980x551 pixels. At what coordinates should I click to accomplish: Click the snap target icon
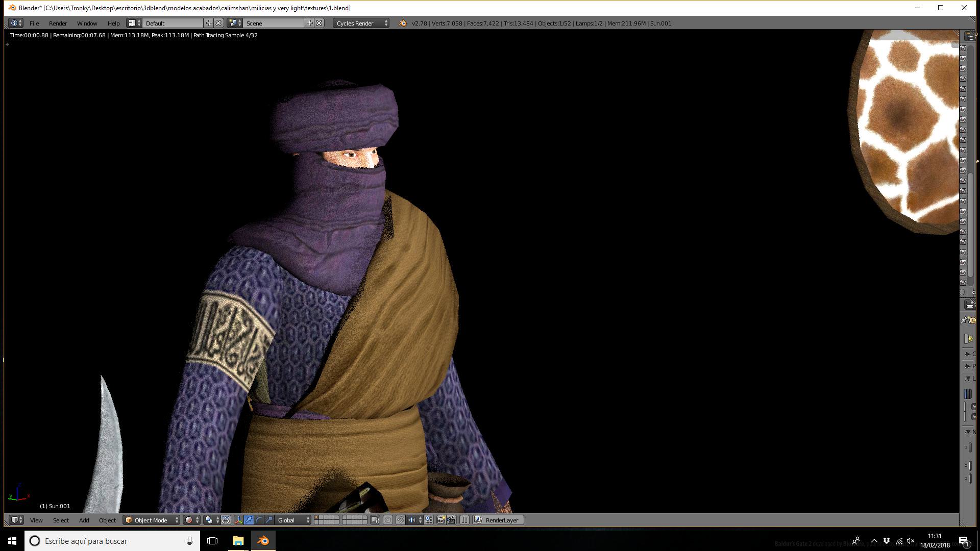(429, 520)
